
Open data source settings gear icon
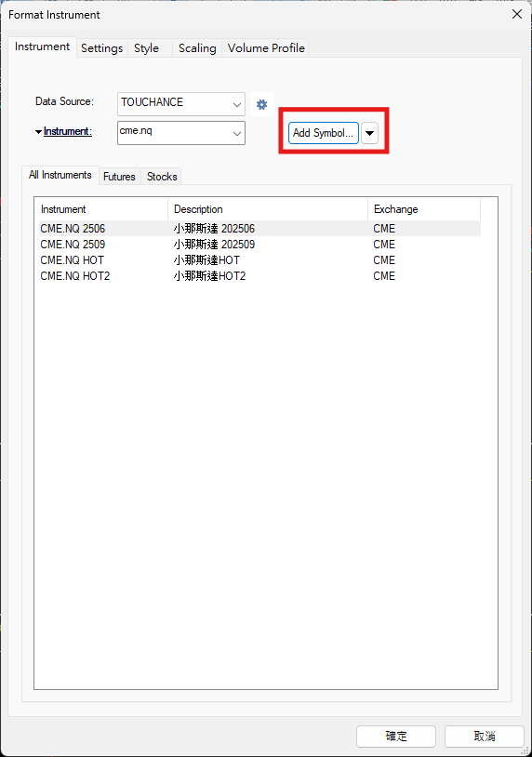click(261, 104)
